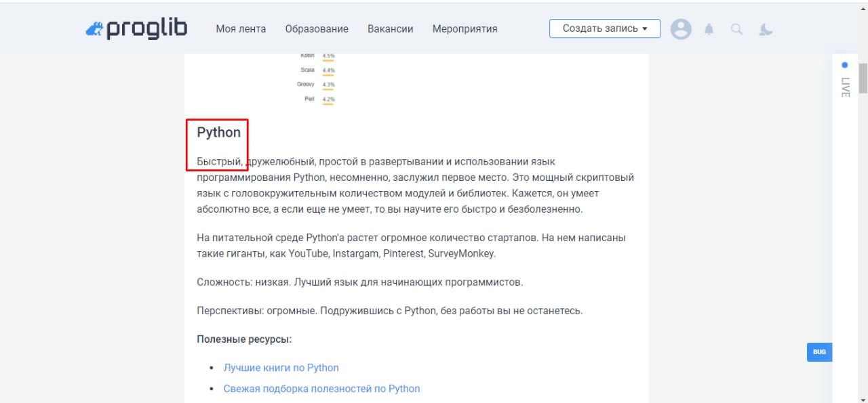Viewport: 868px width, 403px height.
Task: Toggle dark mode moon icon
Action: pyautogui.click(x=766, y=29)
